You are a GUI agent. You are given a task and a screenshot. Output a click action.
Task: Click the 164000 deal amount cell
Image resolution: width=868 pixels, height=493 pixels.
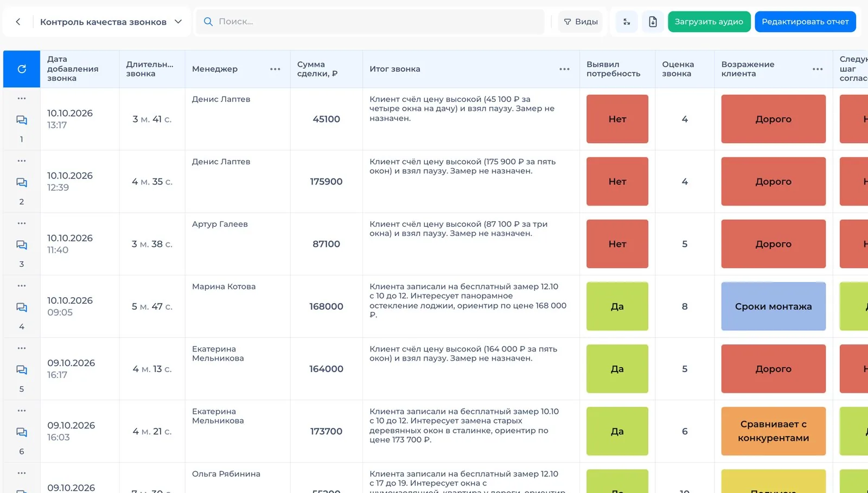click(x=326, y=369)
